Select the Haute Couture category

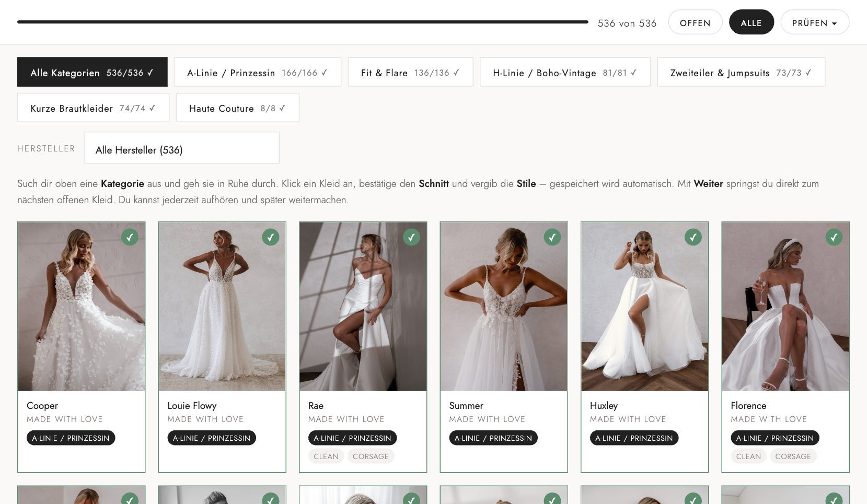tap(237, 108)
